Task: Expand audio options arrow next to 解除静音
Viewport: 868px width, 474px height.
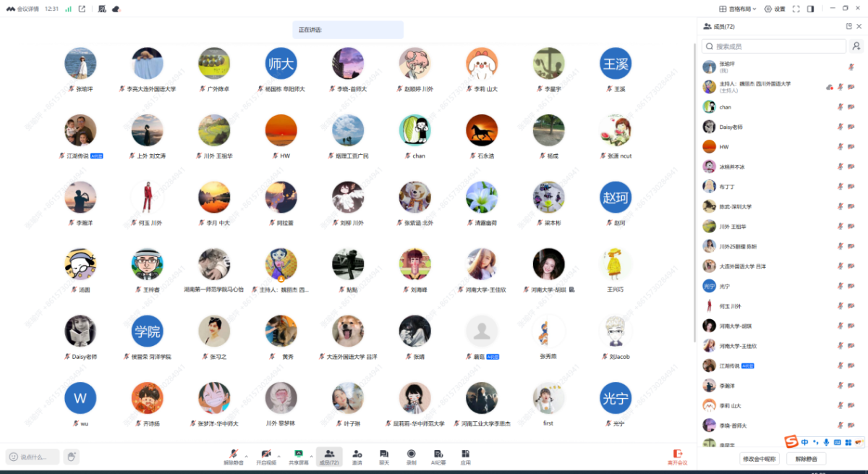Action: tap(246, 456)
